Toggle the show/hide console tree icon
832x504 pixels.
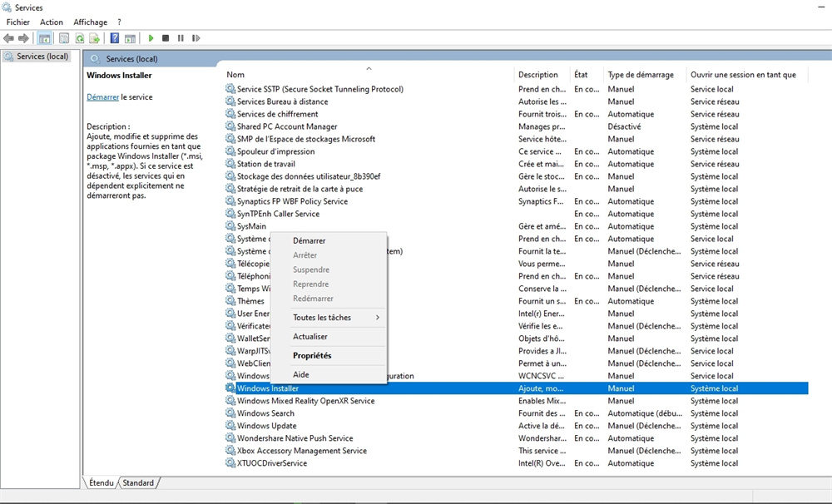coord(44,38)
